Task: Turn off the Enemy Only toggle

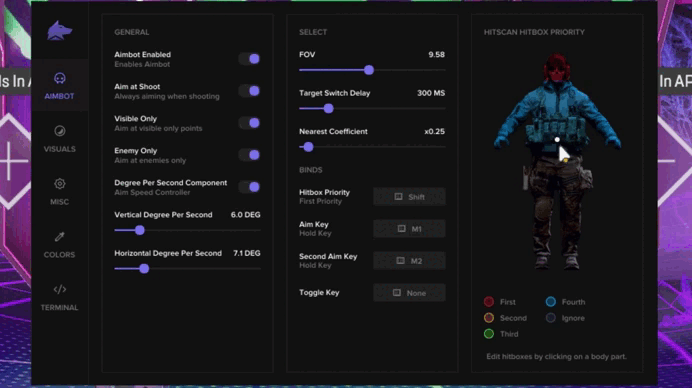Action: click(x=249, y=155)
